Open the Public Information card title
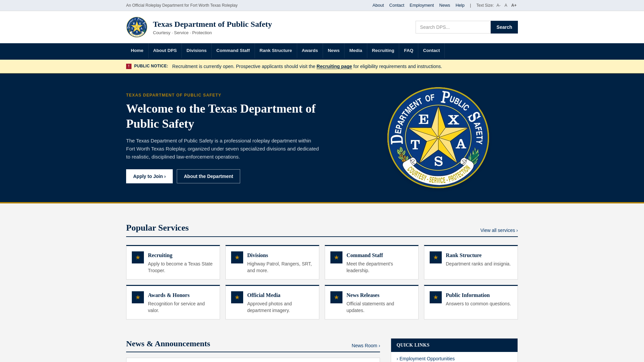This screenshot has height=362, width=644. click(468, 295)
